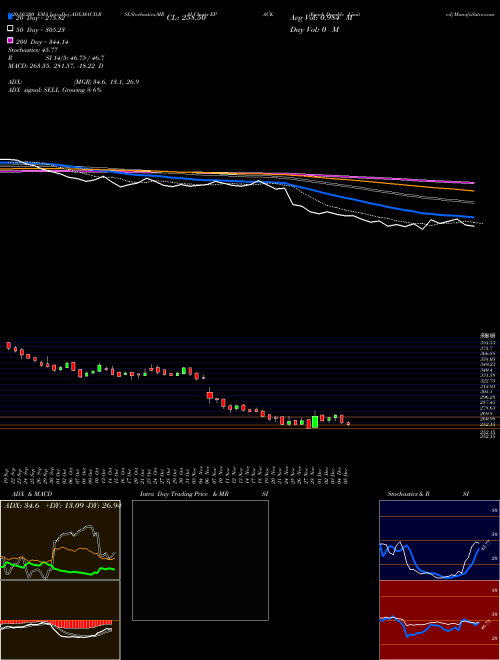Open the blue-background Stochastics chart panel

[x=439, y=540]
